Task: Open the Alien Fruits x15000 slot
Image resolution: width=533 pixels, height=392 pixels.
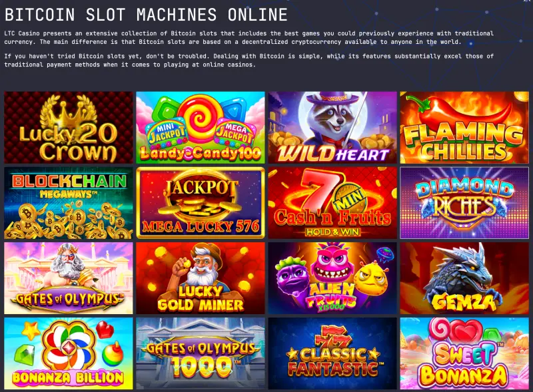Action: pyautogui.click(x=332, y=278)
